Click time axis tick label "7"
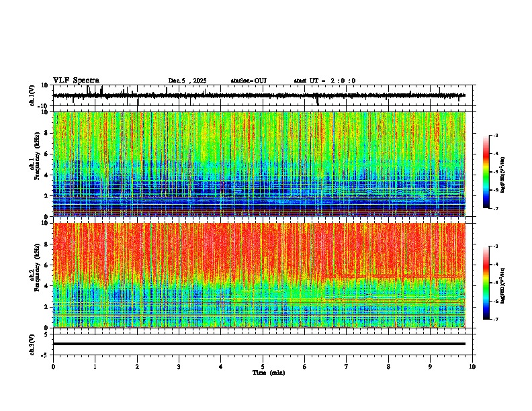This screenshot has width=532, height=411. 347,367
